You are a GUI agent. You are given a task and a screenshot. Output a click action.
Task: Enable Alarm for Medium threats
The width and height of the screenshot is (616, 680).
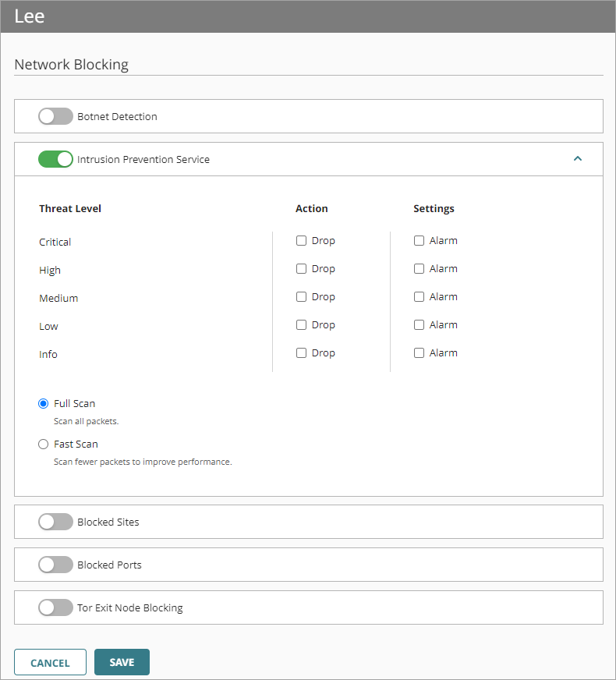pos(419,296)
